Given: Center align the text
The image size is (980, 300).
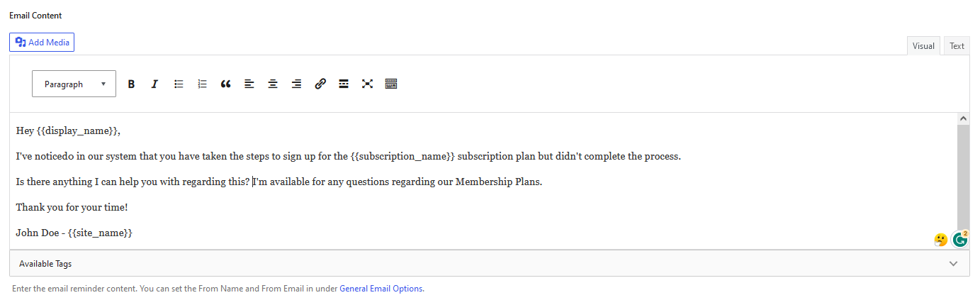Looking at the screenshot, I should click(x=273, y=84).
